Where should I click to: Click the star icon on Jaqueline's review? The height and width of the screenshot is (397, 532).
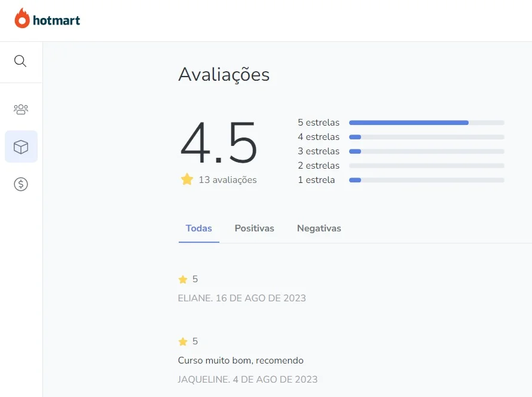[x=183, y=341]
